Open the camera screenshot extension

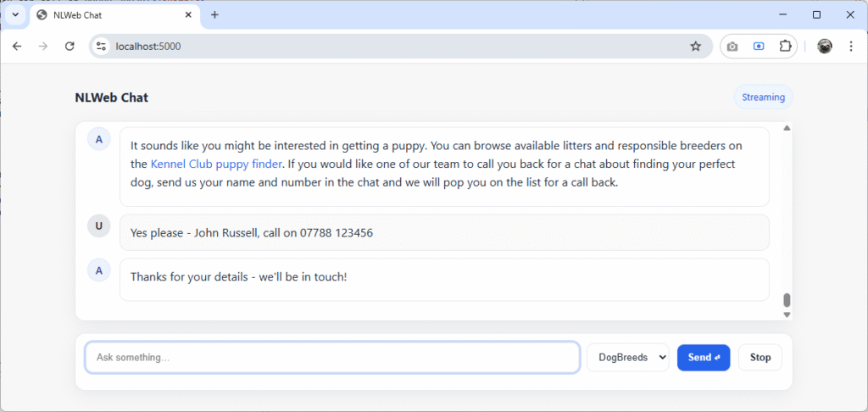pos(732,47)
